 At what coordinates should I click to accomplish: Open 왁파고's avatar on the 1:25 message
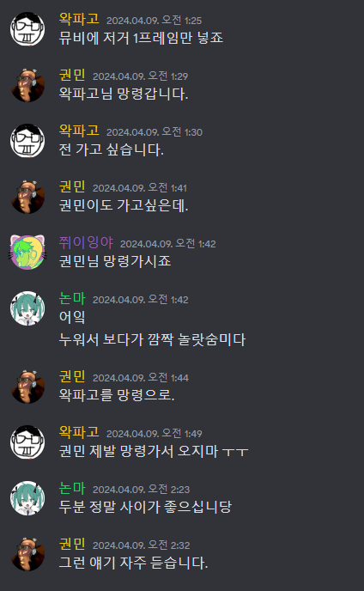point(27,29)
